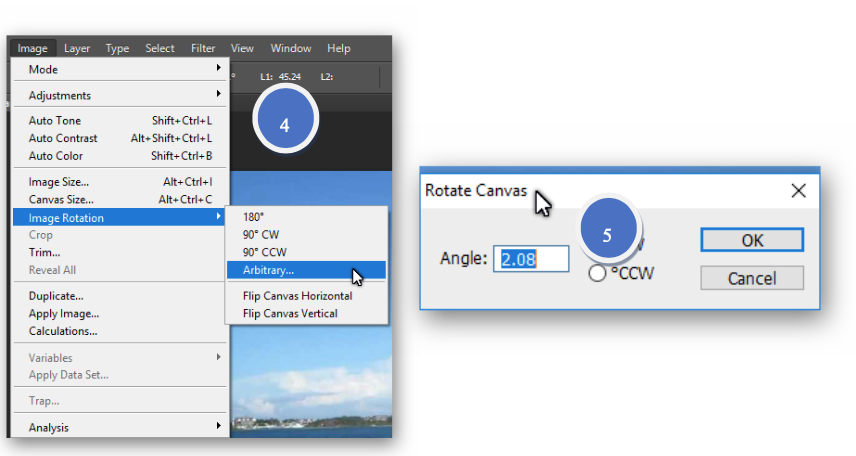Apply Auto Tone adjustment

pyautogui.click(x=55, y=121)
